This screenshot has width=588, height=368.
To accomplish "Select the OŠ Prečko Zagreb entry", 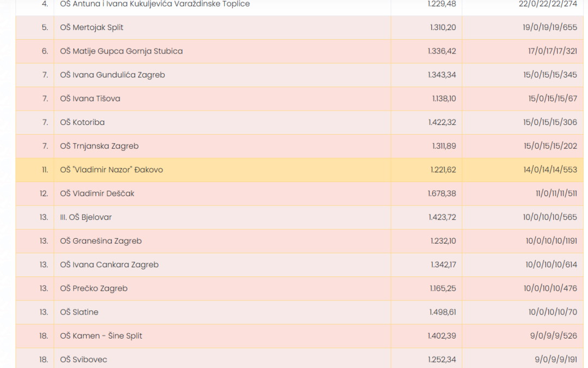I will pyautogui.click(x=94, y=288).
